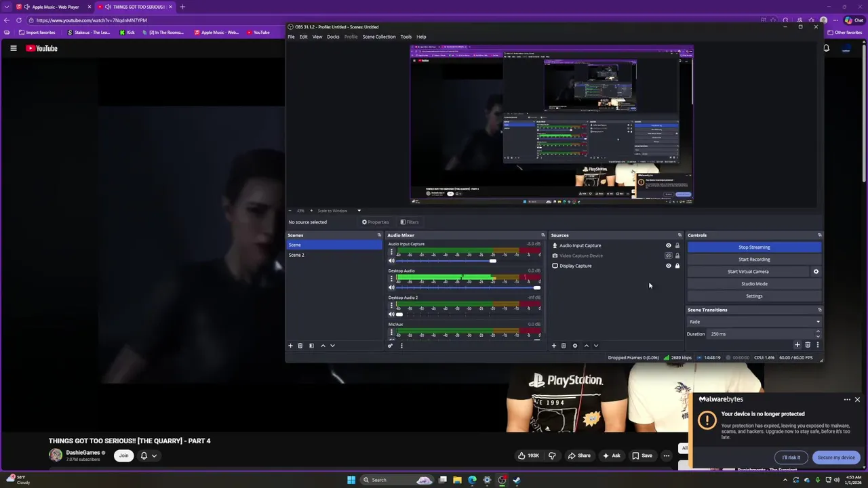Toggle lock on Video Capture Device source

point(677,256)
